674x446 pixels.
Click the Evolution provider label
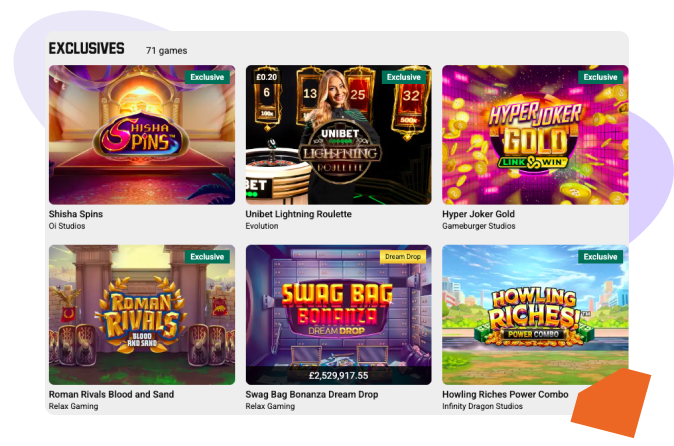[x=262, y=226]
